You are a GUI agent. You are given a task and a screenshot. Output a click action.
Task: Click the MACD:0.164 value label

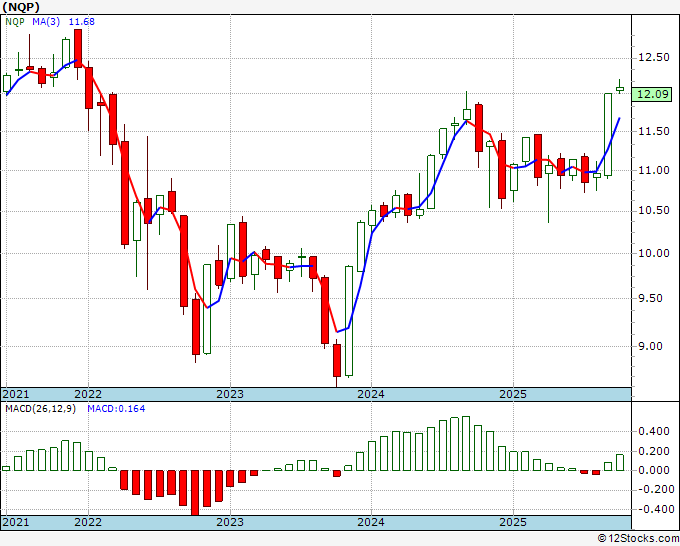[x=116, y=409]
